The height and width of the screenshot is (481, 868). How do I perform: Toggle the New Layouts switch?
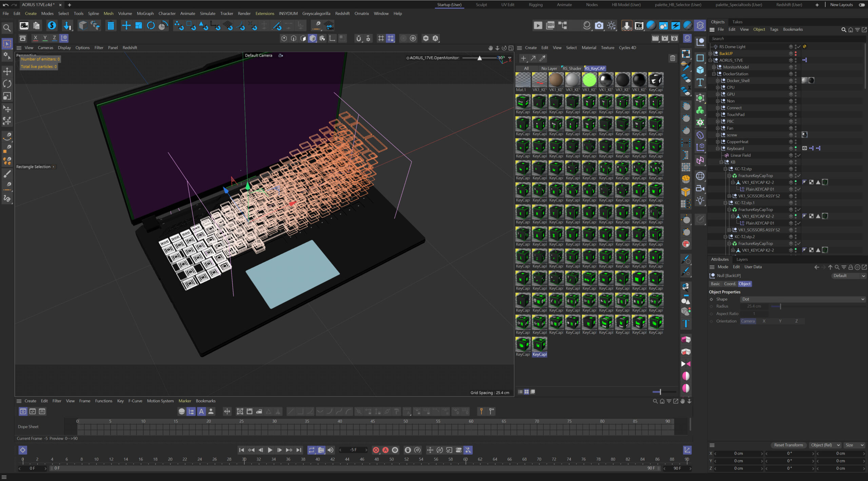(x=862, y=5)
